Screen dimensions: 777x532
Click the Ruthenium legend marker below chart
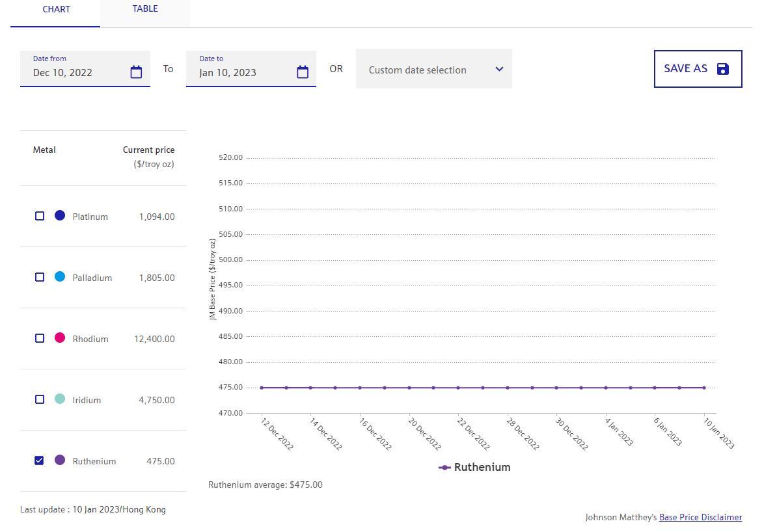445,468
